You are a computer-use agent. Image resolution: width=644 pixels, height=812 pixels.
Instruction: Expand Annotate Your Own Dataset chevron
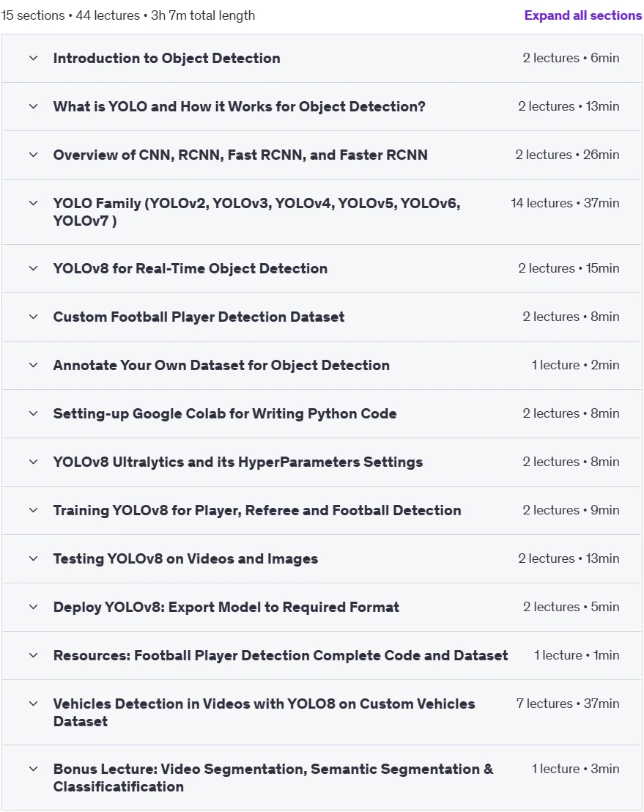click(x=33, y=365)
